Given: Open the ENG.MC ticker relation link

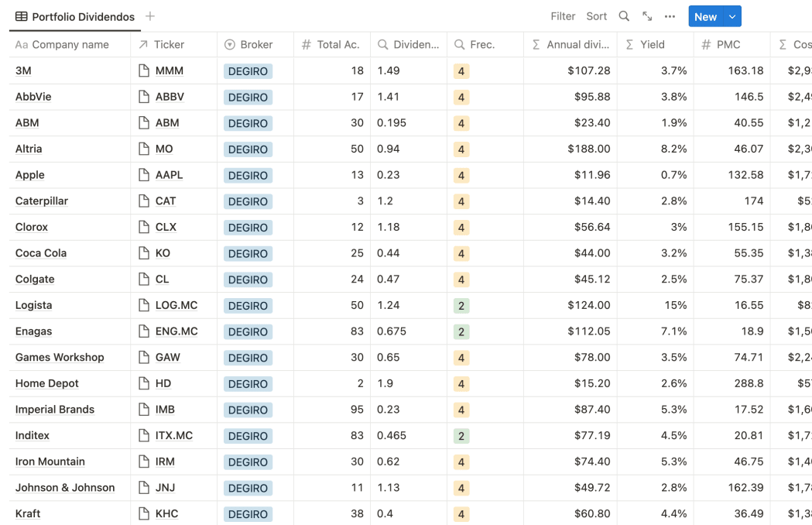Looking at the screenshot, I should tap(176, 331).
